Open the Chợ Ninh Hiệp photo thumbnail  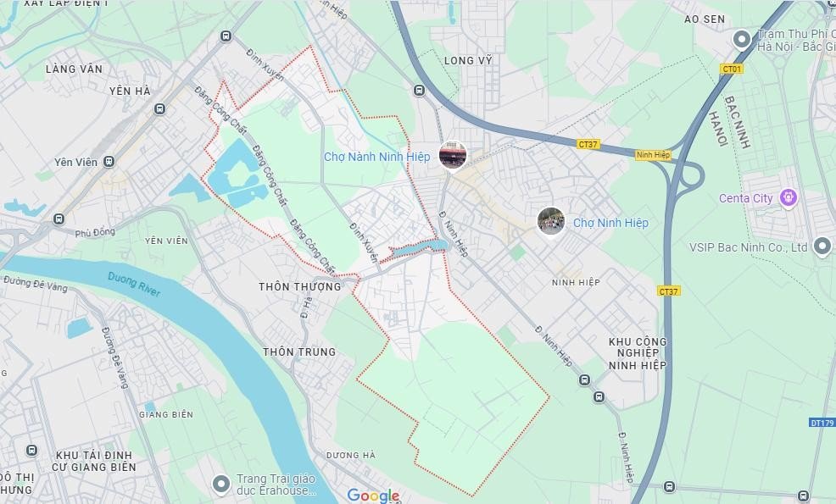(x=551, y=220)
